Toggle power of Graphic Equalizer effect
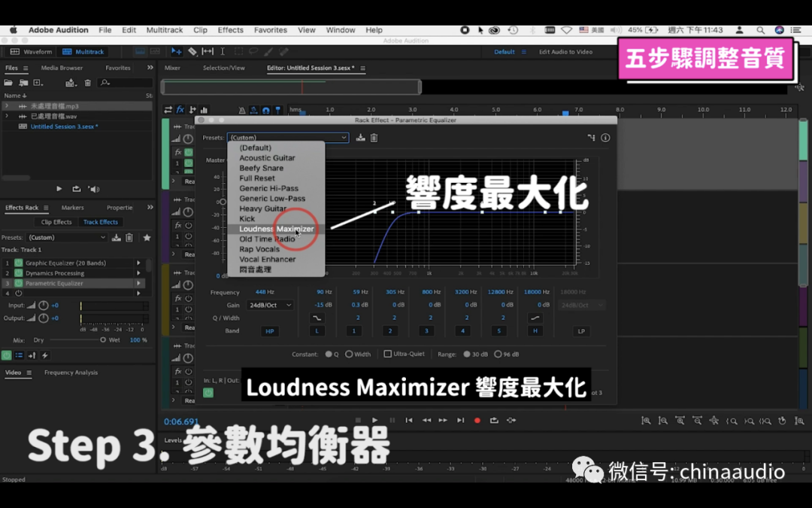812x508 pixels. (19, 263)
